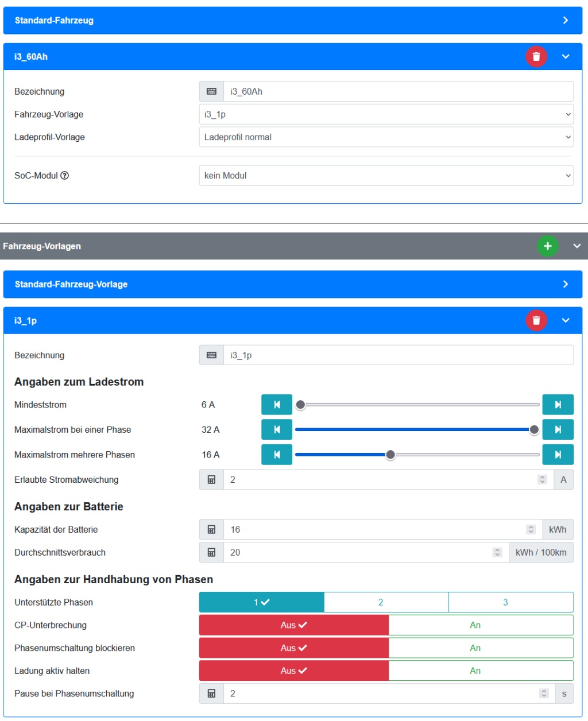588x721 pixels.
Task: Click calculator icon for Pause bei Phasenumschaltung
Action: click(211, 694)
